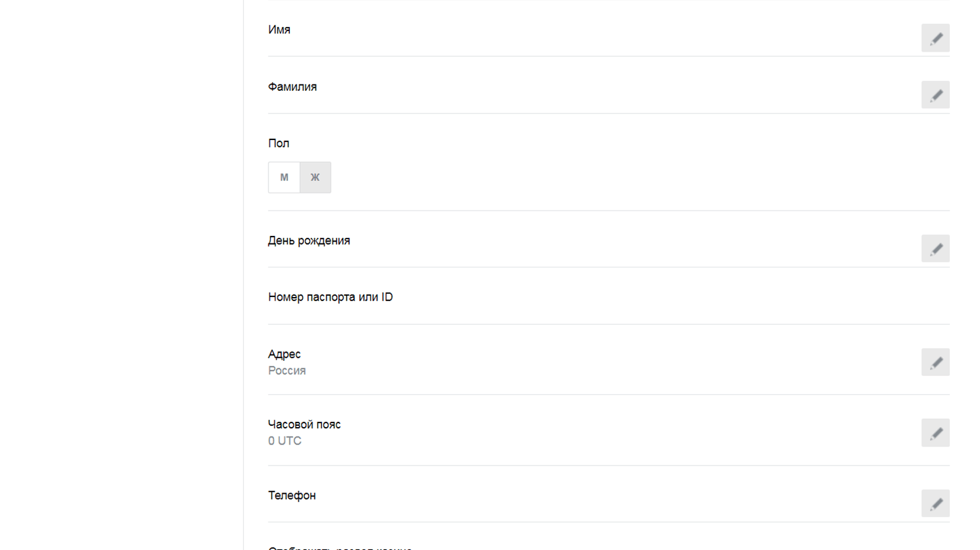The width and height of the screenshot is (980, 550).
Task: Click the Россия address value
Action: pyautogui.click(x=287, y=371)
